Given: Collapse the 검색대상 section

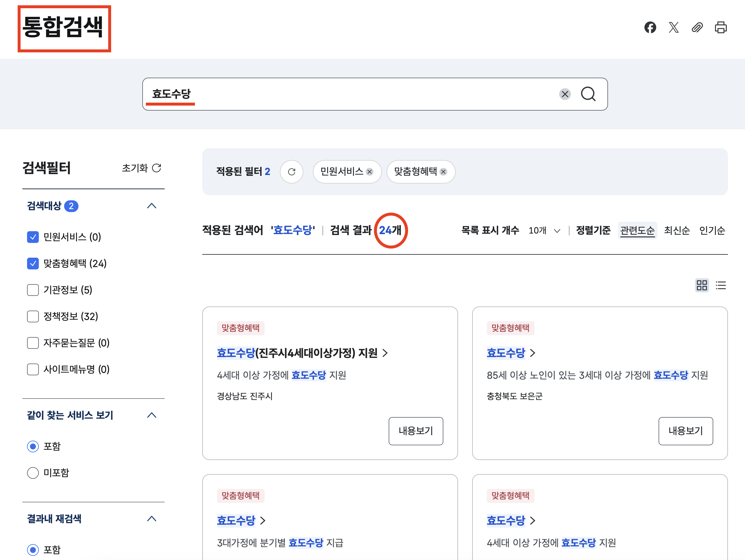Looking at the screenshot, I should [152, 206].
